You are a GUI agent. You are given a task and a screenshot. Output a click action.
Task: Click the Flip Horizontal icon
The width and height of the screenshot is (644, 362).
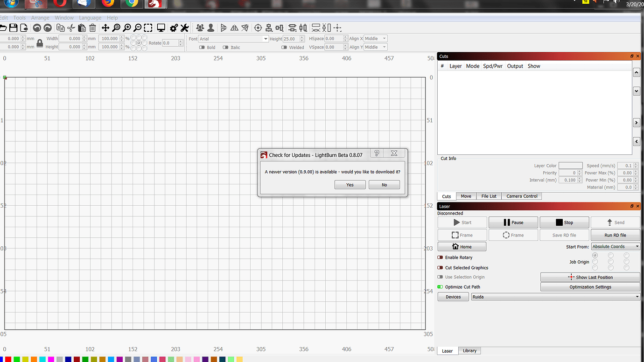[234, 28]
